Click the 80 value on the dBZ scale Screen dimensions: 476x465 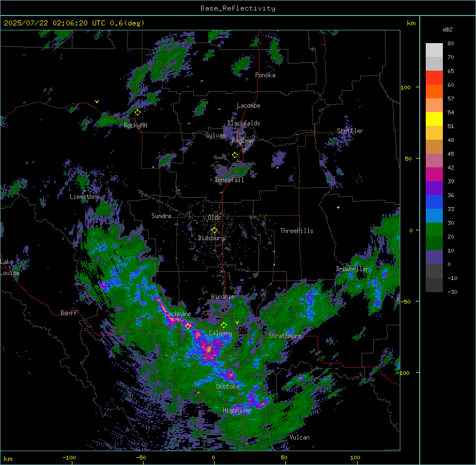(x=451, y=44)
